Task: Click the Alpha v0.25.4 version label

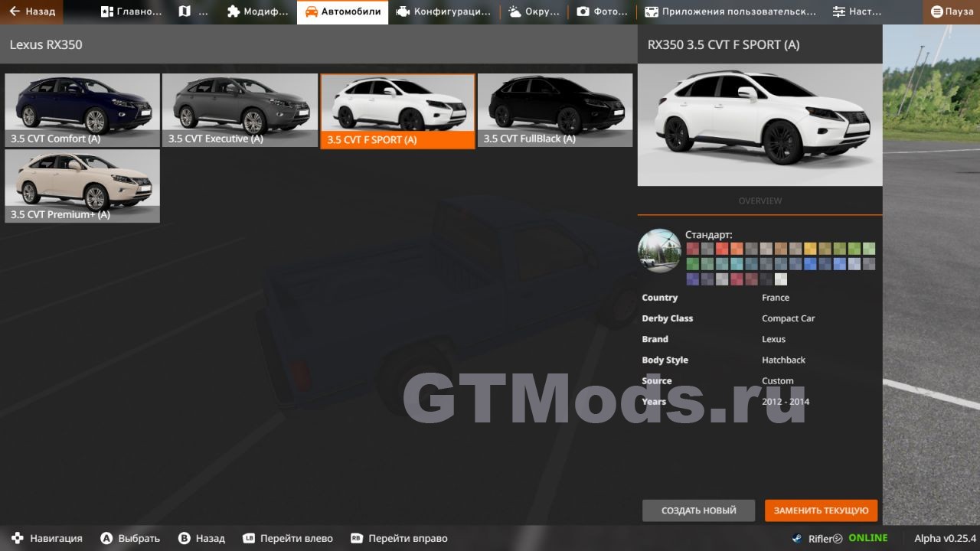Action: (x=946, y=538)
